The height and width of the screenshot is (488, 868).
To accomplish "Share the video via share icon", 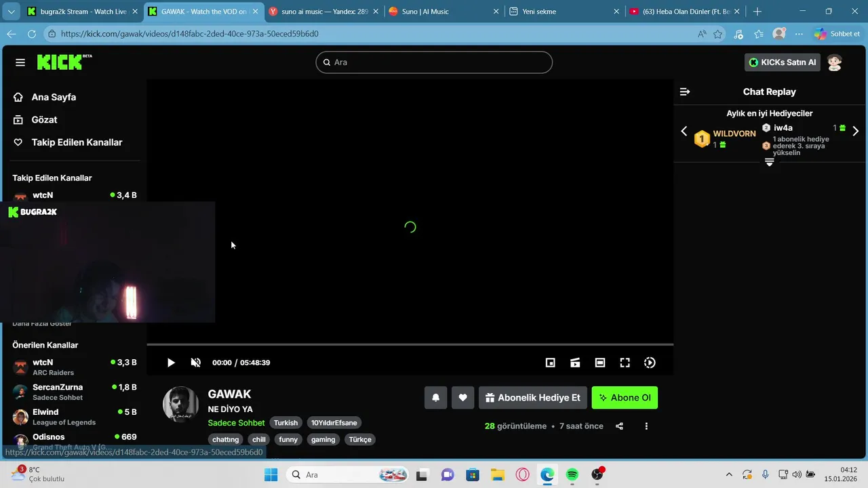I will coord(619,426).
